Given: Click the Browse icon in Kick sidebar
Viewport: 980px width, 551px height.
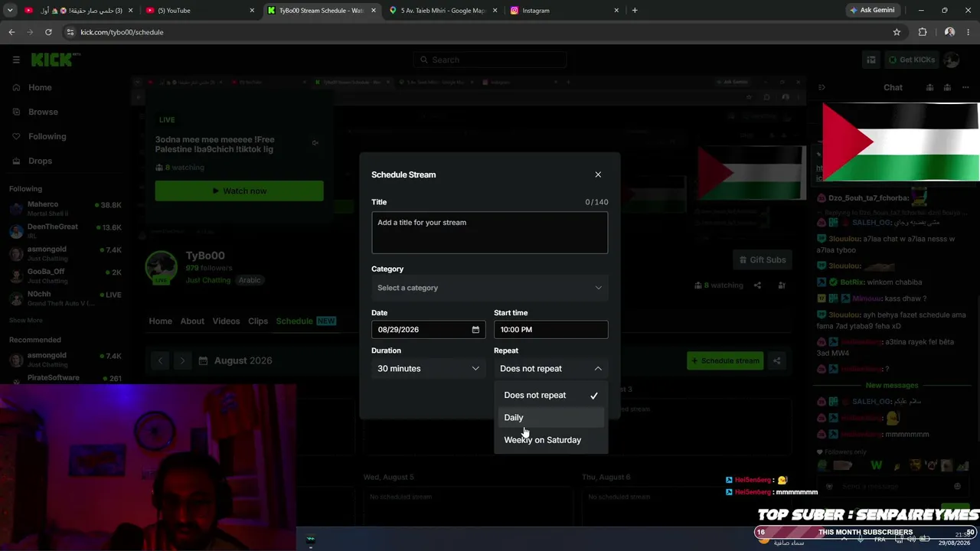Looking at the screenshot, I should tap(16, 112).
